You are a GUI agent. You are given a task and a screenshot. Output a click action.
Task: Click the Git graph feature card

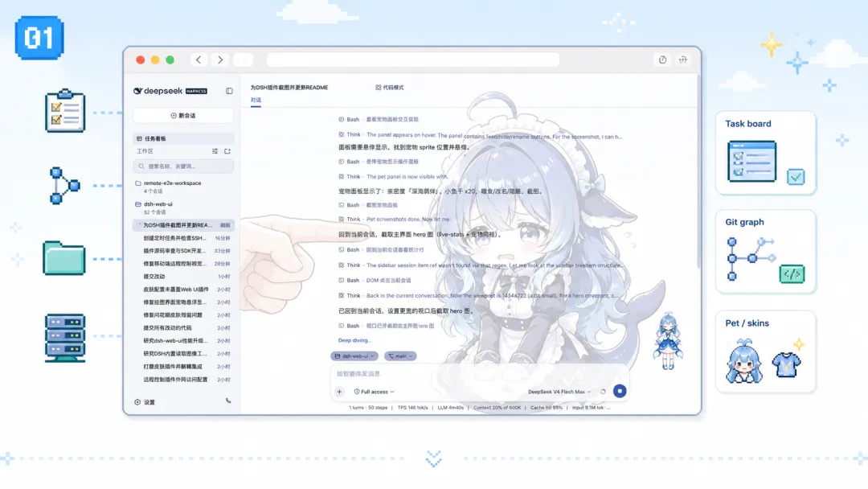(x=766, y=252)
